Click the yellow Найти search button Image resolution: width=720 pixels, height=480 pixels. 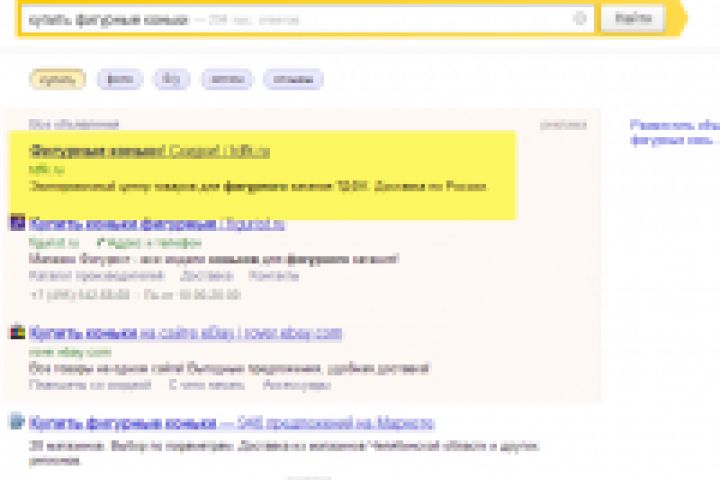tap(633, 19)
